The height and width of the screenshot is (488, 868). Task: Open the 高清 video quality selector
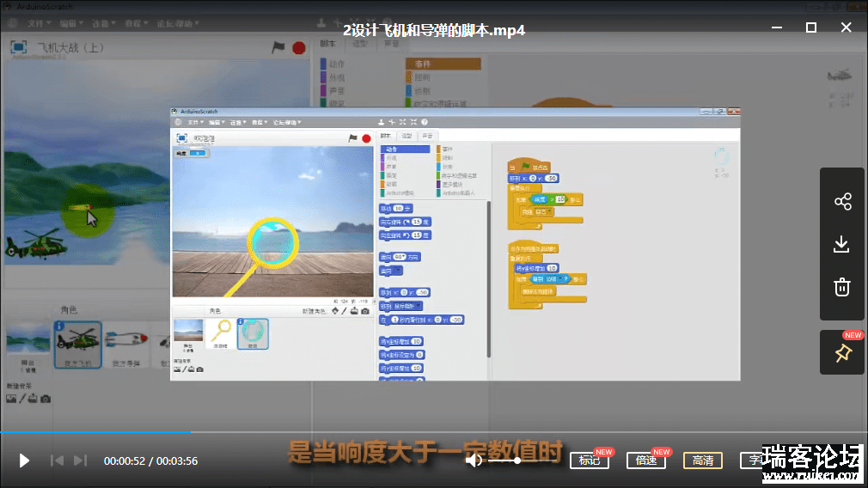click(702, 461)
